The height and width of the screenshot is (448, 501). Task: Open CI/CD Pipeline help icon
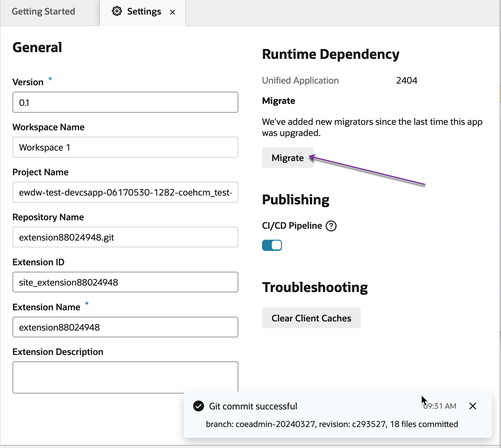331,226
